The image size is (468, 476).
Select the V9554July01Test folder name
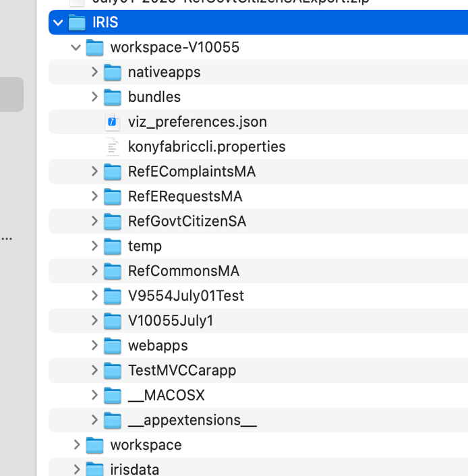click(186, 296)
